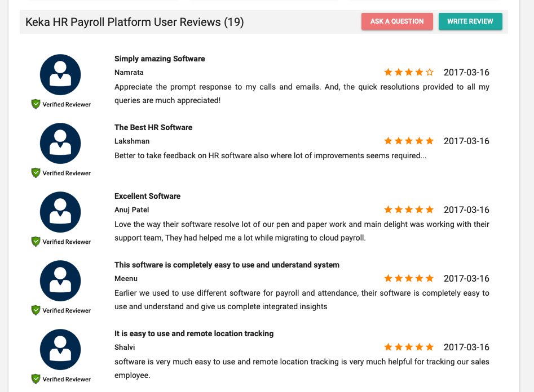
Task: Click verified shield badge under Meenu's avatar
Action: [x=36, y=310]
